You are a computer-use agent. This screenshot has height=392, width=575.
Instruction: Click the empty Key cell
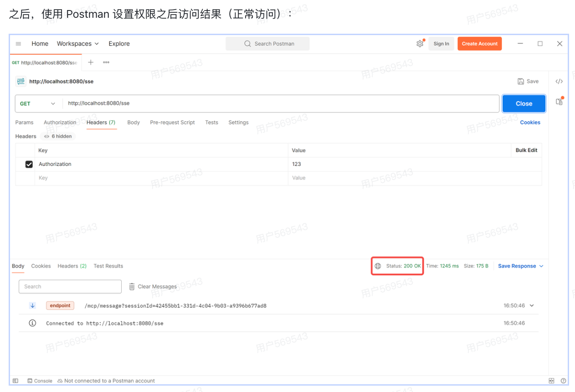click(161, 178)
